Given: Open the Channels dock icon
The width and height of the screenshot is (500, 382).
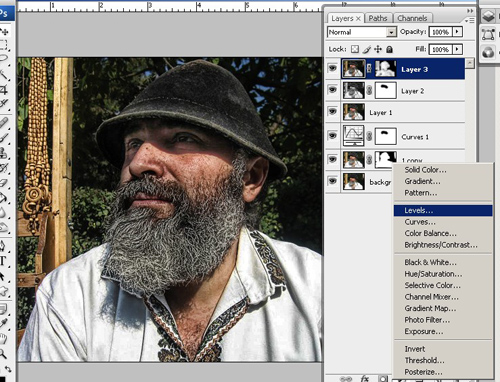Looking at the screenshot, I should [x=488, y=52].
